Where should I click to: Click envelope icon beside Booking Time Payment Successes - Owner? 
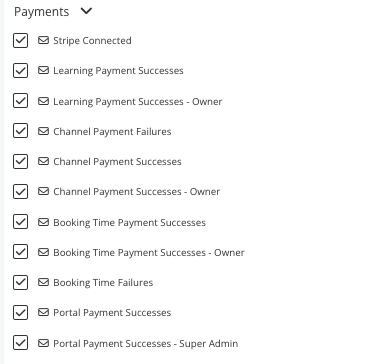pos(43,252)
